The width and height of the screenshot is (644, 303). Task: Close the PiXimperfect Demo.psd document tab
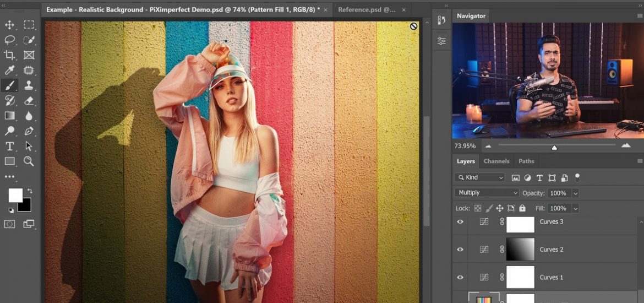326,10
